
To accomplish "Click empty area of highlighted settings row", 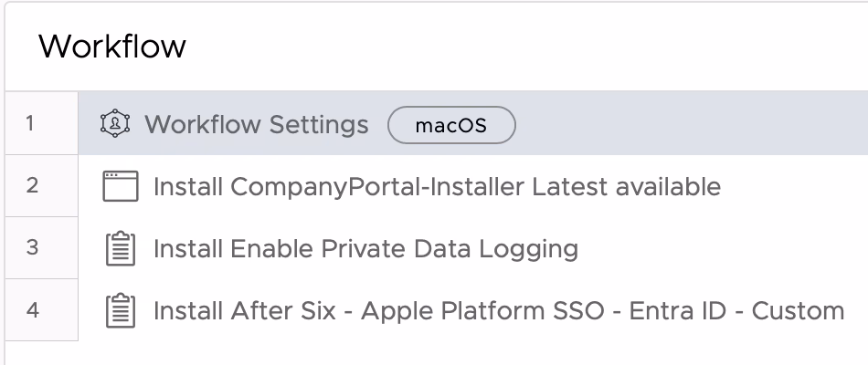I will tap(692, 123).
